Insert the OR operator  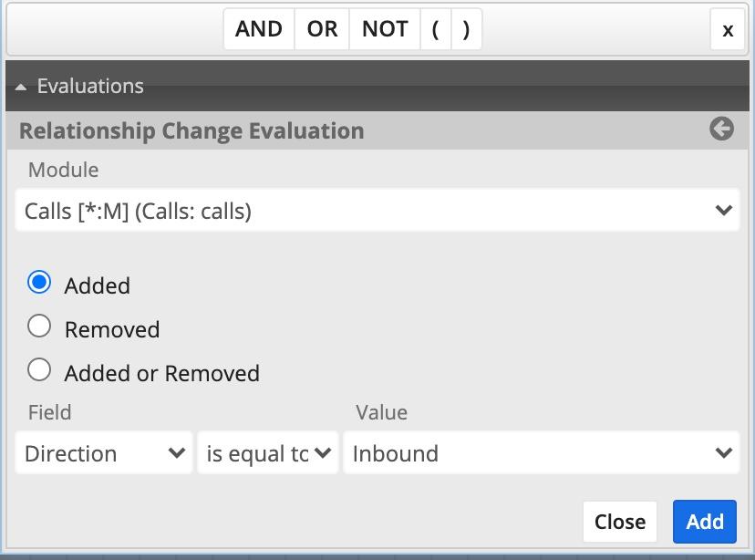click(322, 29)
